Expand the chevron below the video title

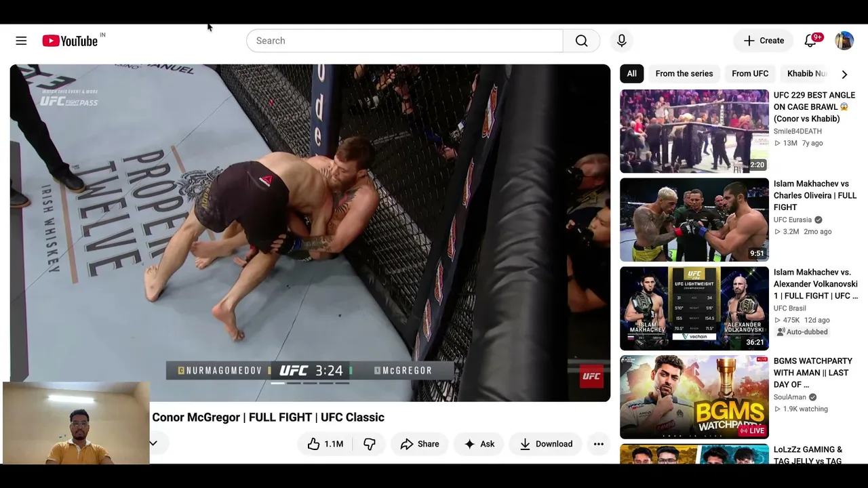(x=154, y=443)
